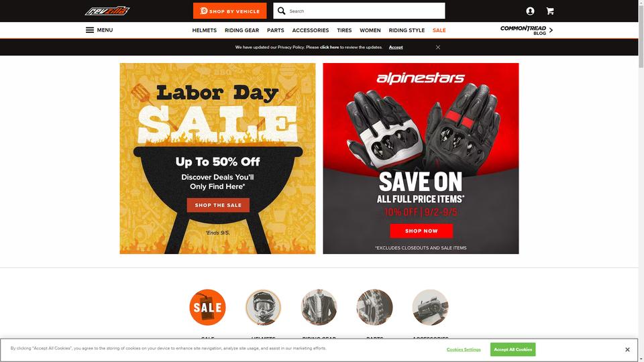Screen dimensions: 644x362
Task: Click the RevZilla logo
Action: [x=107, y=11]
